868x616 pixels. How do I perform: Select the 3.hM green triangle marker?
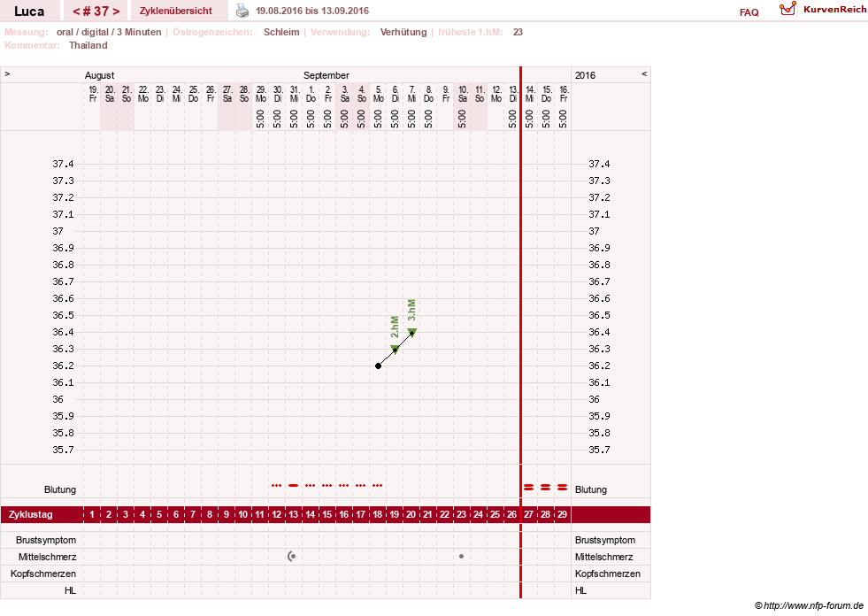click(411, 333)
